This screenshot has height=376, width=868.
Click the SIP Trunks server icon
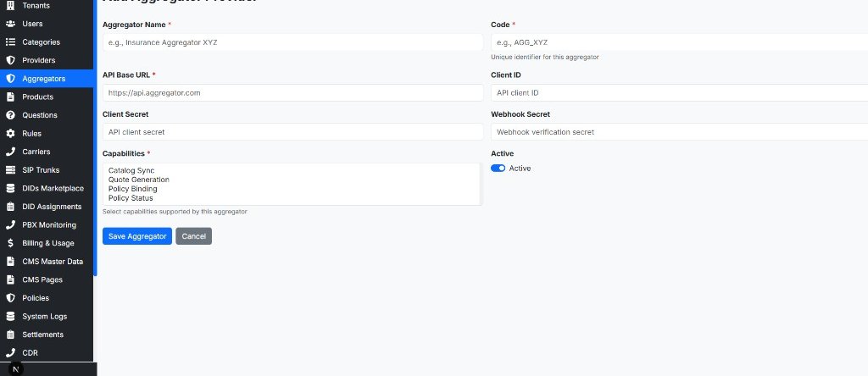point(10,169)
